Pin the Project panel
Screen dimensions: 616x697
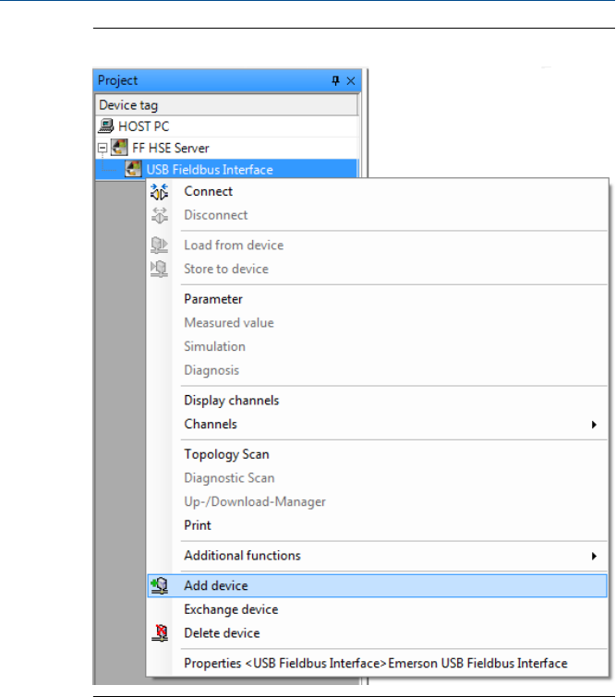336,81
